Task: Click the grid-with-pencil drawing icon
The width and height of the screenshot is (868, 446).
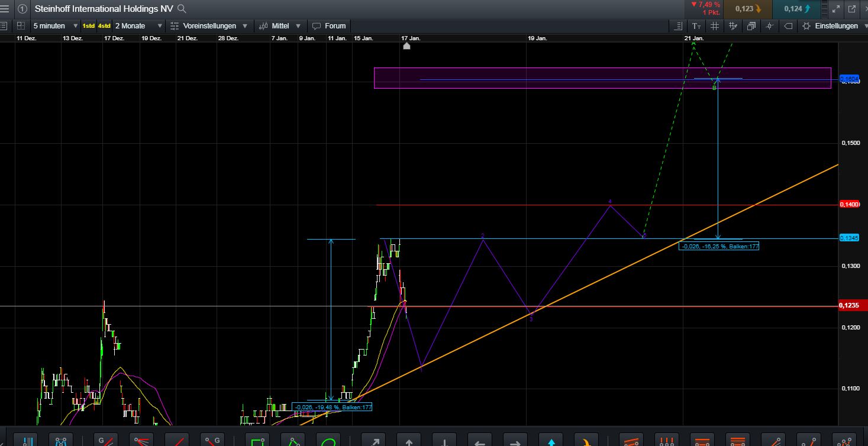Action: (x=733, y=25)
